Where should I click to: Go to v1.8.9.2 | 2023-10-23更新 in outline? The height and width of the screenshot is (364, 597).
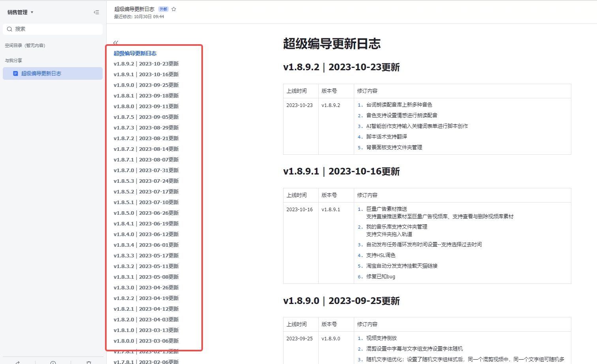point(146,64)
